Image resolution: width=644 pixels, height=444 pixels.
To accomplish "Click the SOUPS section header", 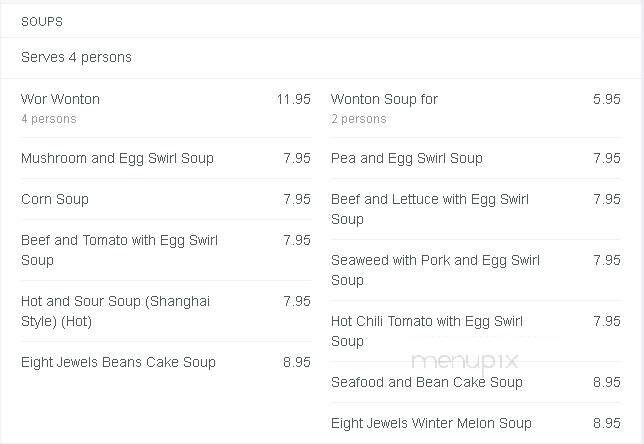I will click(42, 20).
